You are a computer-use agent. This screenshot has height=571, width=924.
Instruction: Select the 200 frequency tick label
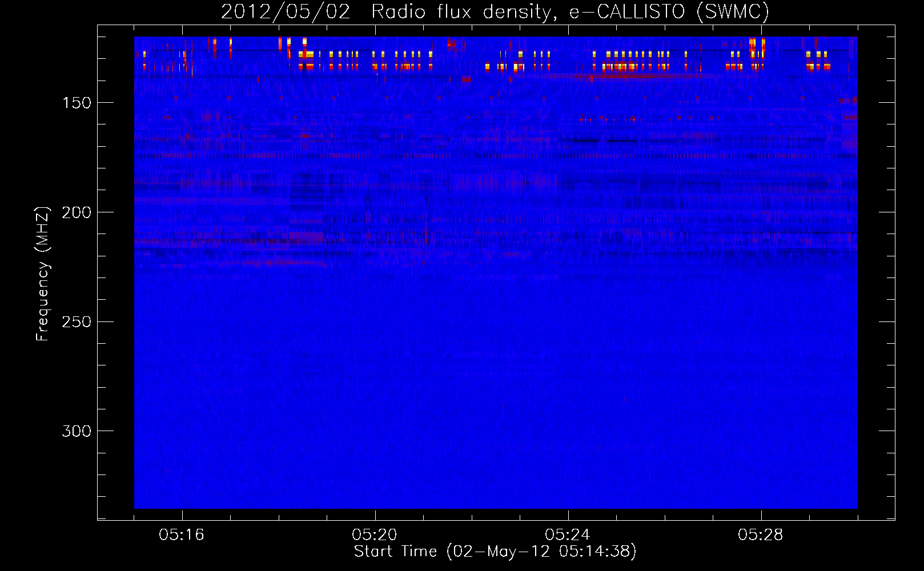77,212
